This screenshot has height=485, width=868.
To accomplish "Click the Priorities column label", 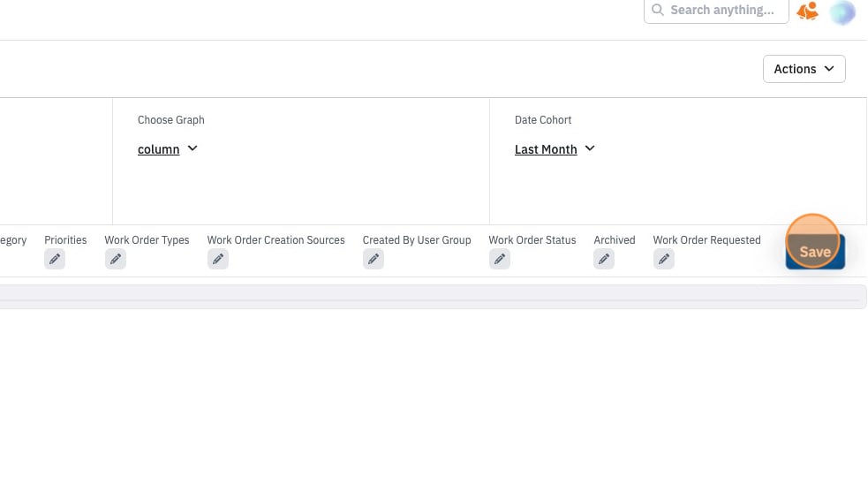I will click(x=65, y=239).
